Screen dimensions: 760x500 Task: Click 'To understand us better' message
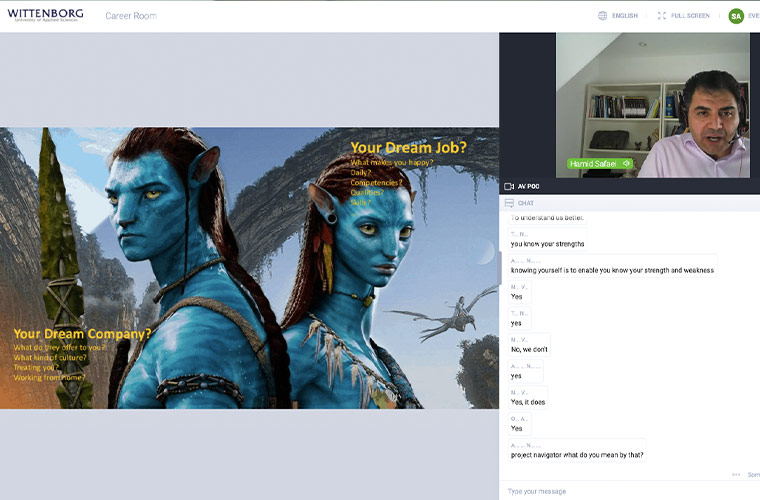(547, 218)
